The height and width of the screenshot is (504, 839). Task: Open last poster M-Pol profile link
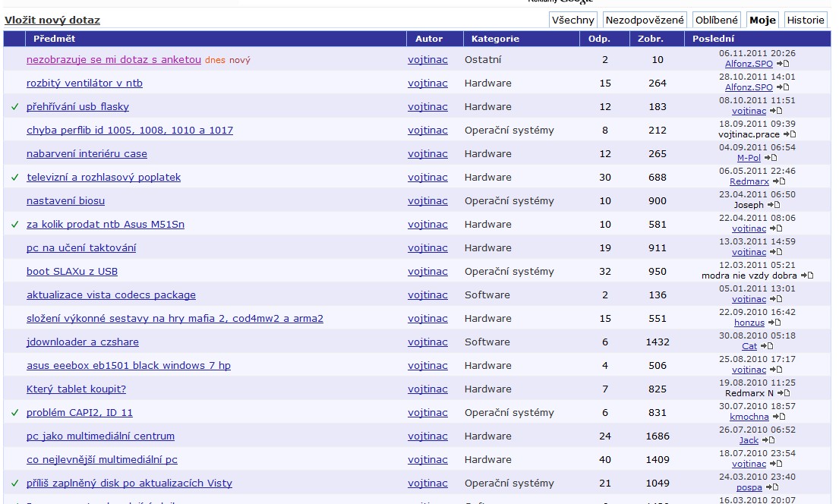pos(749,158)
